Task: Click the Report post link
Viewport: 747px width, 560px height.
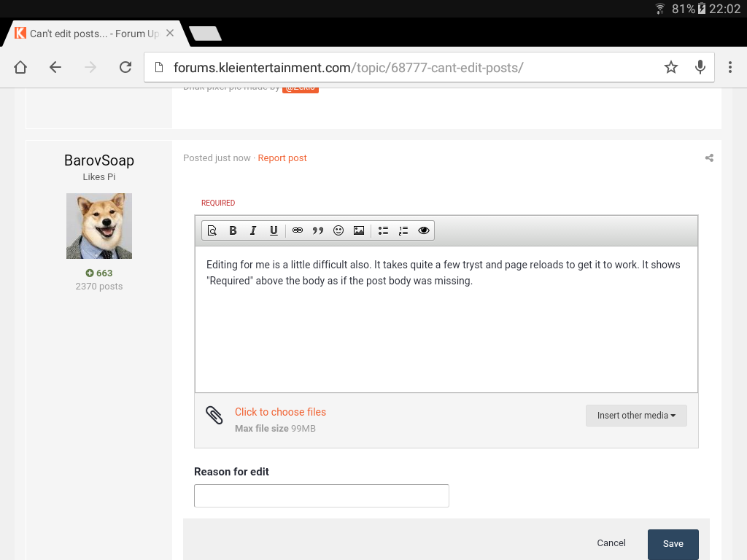Action: coord(282,158)
